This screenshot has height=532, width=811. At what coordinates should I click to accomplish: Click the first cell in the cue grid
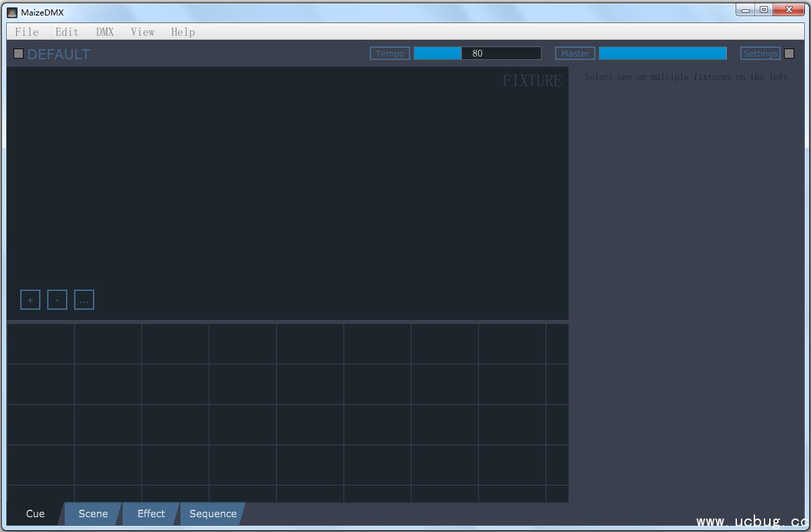pyautogui.click(x=40, y=343)
